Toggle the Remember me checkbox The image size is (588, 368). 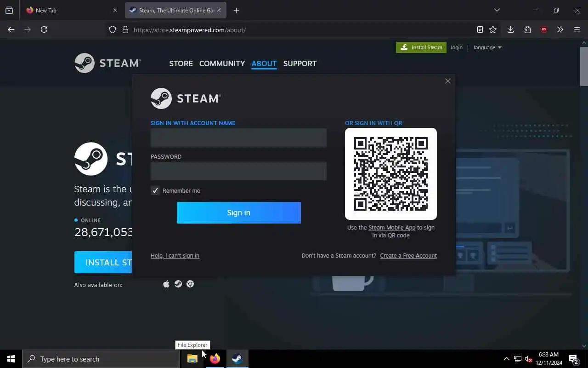point(155,190)
